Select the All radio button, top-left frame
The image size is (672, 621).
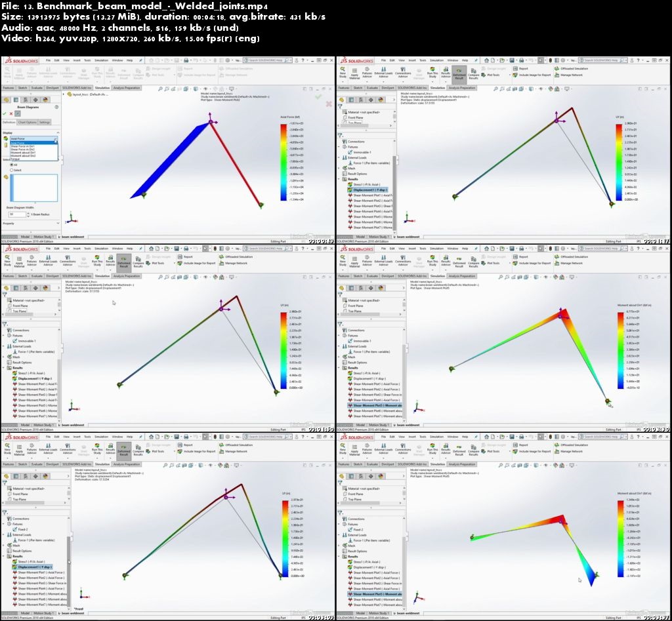point(12,165)
